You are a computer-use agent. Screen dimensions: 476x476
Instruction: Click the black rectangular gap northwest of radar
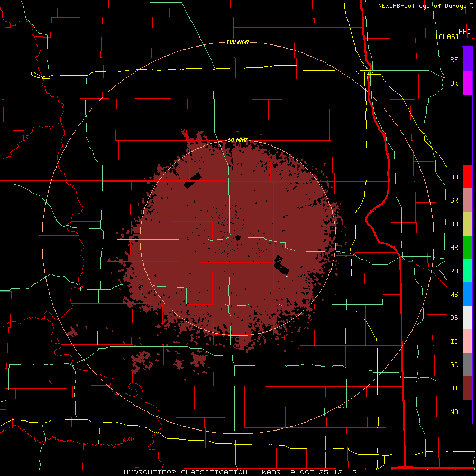(193, 181)
